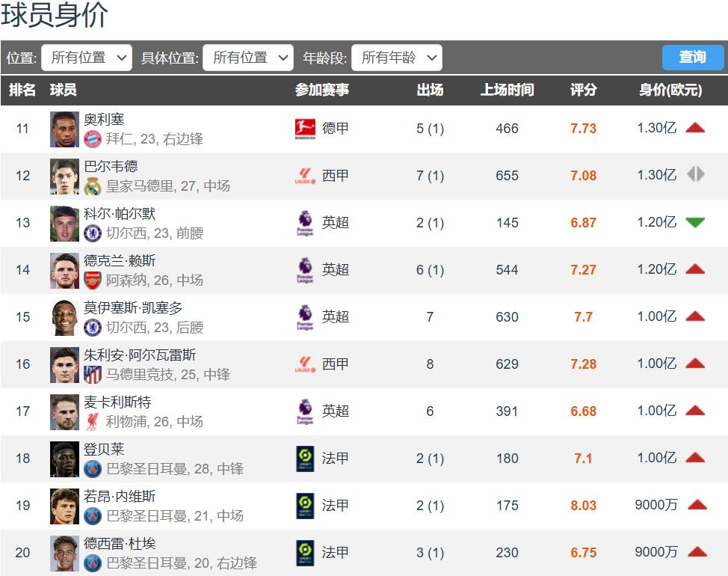Click the Bundesliga logo in 奥利塞 row

coord(305,129)
